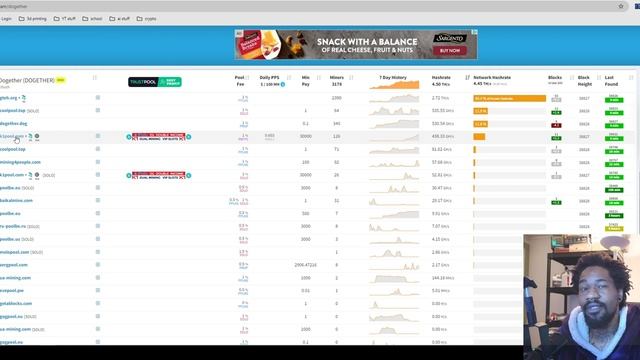Screen dimensions: 640x360
Task: Click the Login bookmark
Action: click(x=7, y=19)
